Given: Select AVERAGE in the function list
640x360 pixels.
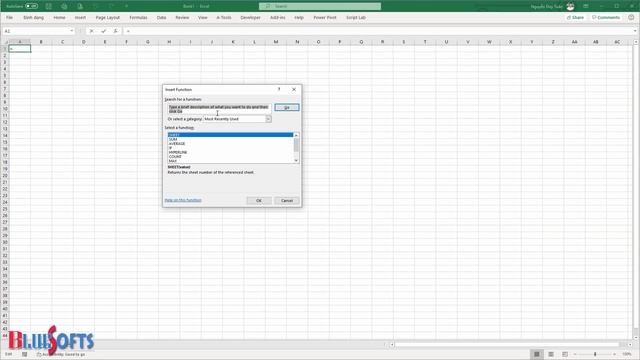Looking at the screenshot, I should click(177, 144).
